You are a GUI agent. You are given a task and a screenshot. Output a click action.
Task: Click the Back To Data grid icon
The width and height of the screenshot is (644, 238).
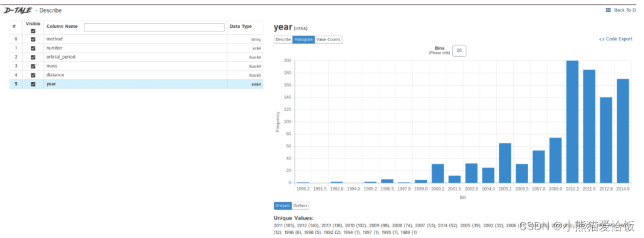608,10
